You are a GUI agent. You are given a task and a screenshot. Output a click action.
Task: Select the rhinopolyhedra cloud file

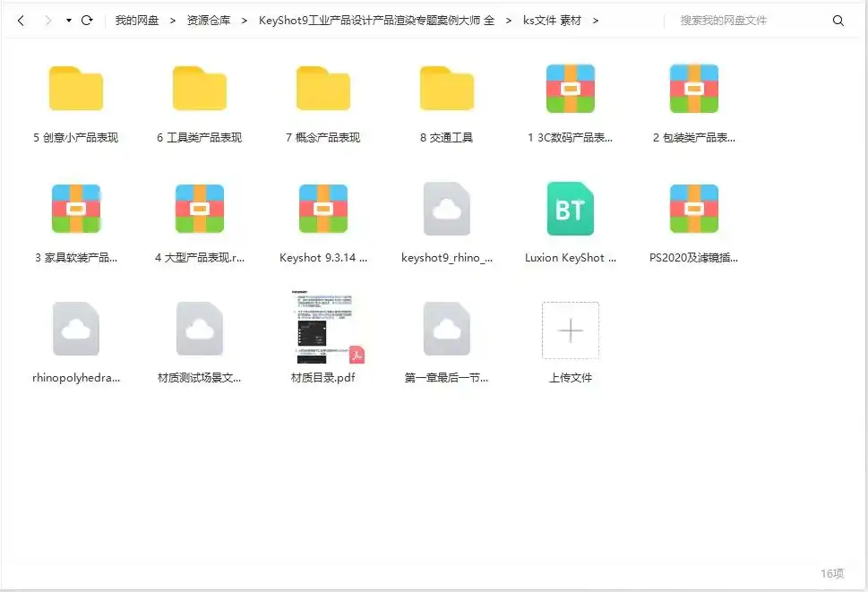[x=75, y=329]
